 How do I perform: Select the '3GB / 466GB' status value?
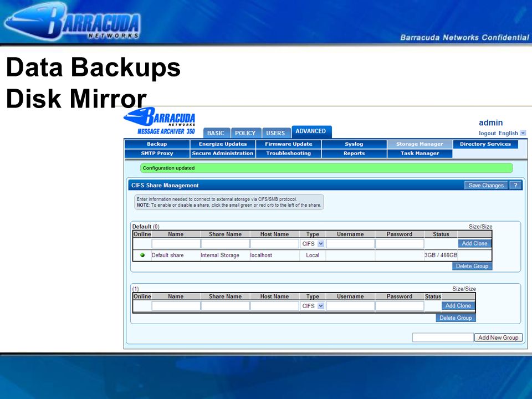[x=441, y=255]
